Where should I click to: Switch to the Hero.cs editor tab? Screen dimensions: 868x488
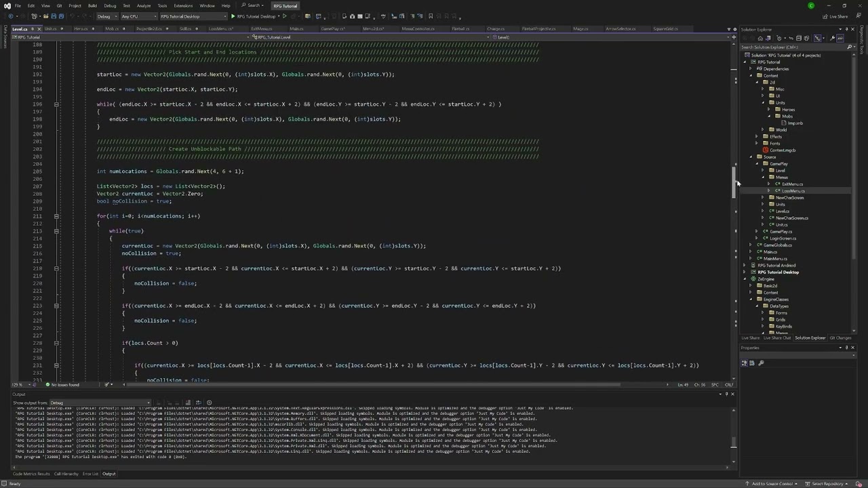coord(81,29)
